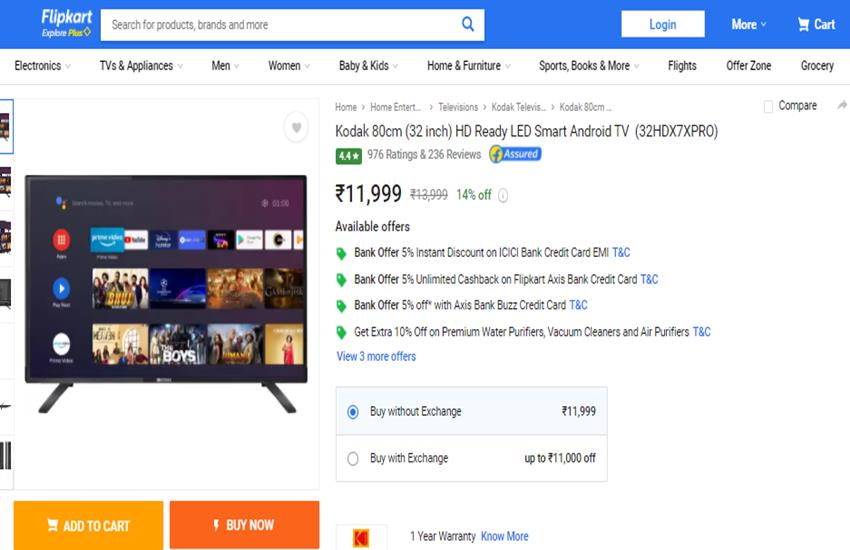This screenshot has height=550, width=850.
Task: Open the Offer Zone menu item
Action: [x=748, y=66]
